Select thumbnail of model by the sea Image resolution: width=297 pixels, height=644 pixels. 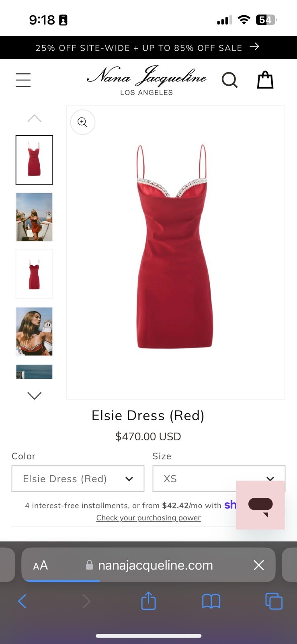click(x=34, y=217)
